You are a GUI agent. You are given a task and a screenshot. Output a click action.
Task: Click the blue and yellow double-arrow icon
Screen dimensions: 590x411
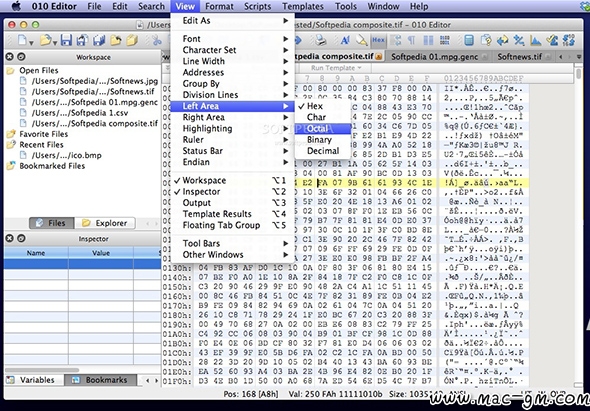point(502,40)
